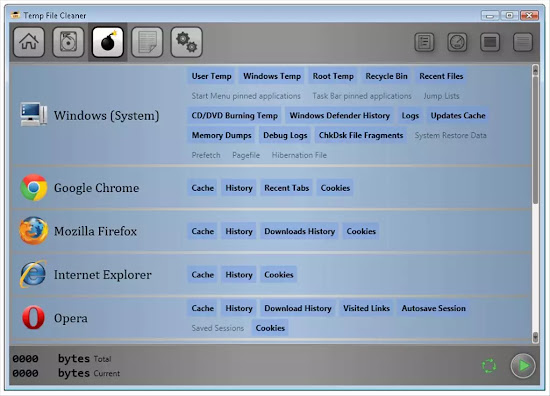Click the dark window view icon

click(x=490, y=42)
